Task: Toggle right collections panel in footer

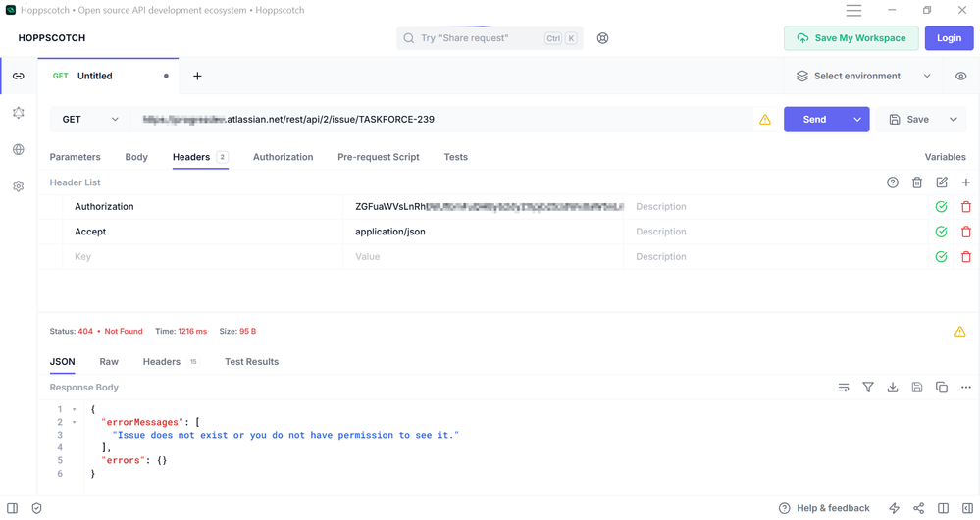Action: tap(967, 508)
